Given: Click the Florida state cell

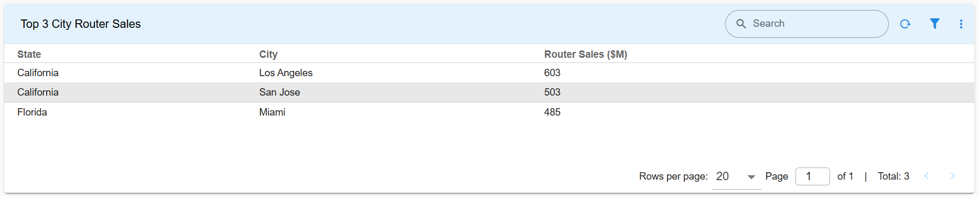Looking at the screenshot, I should click(x=32, y=112).
